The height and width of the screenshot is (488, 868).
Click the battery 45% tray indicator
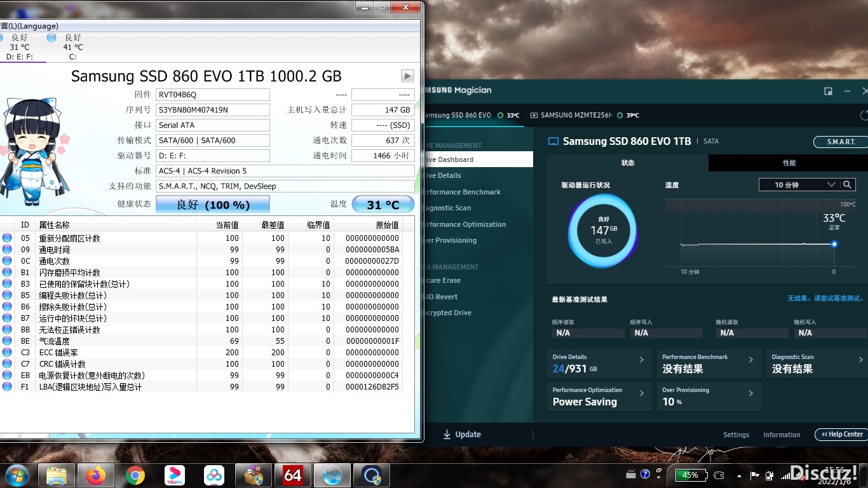click(x=691, y=475)
